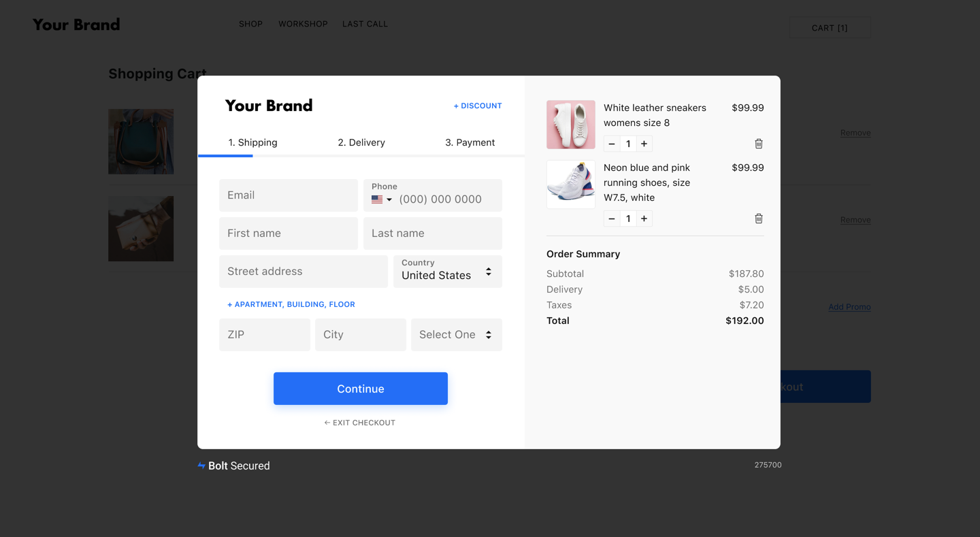Image resolution: width=980 pixels, height=537 pixels.
Task: Switch to the 2. Delivery tab
Action: pyautogui.click(x=361, y=142)
